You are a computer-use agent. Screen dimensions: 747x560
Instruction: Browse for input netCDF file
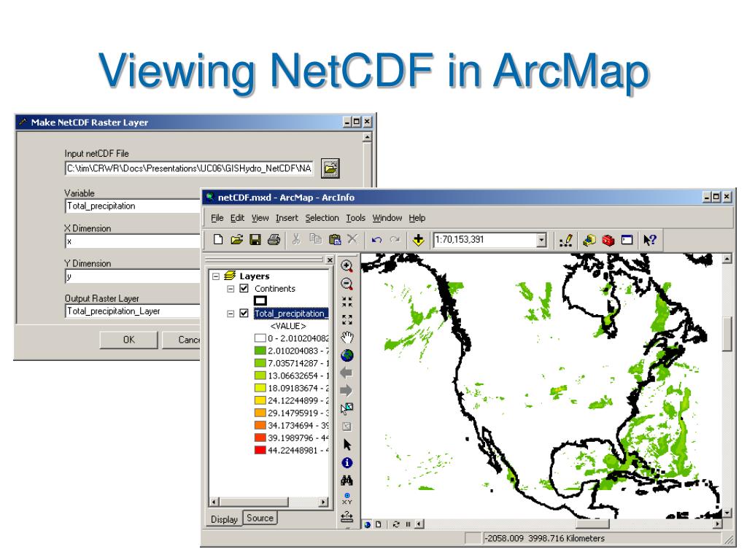330,168
